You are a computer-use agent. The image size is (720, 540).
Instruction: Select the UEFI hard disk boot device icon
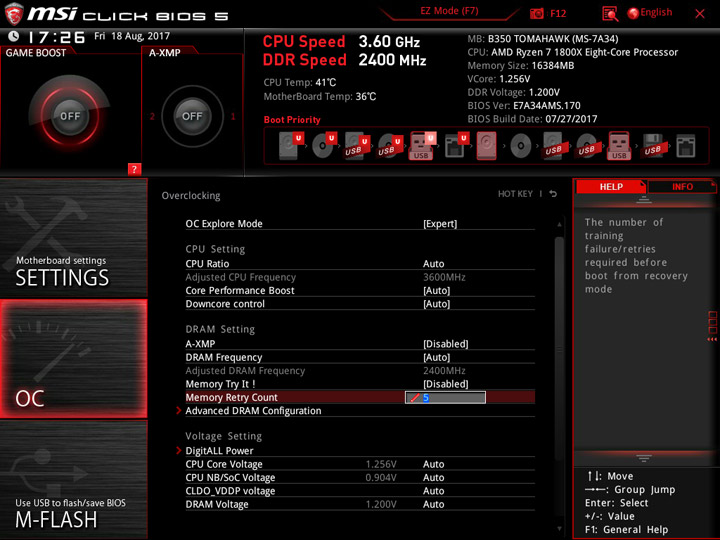click(x=291, y=146)
